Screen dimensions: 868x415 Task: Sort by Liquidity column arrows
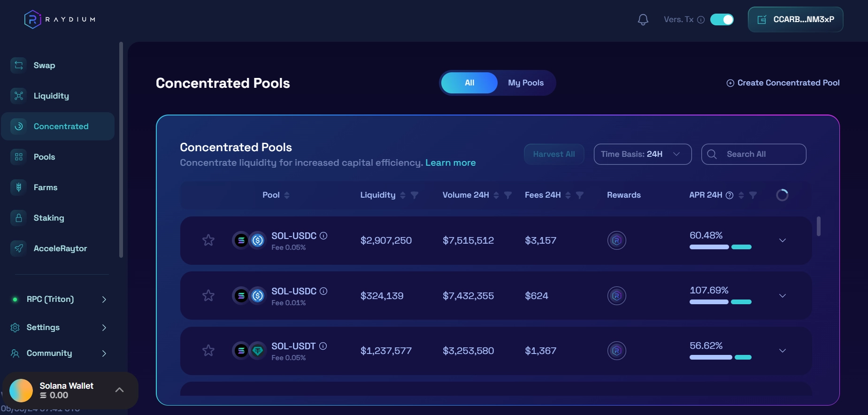[x=403, y=195]
